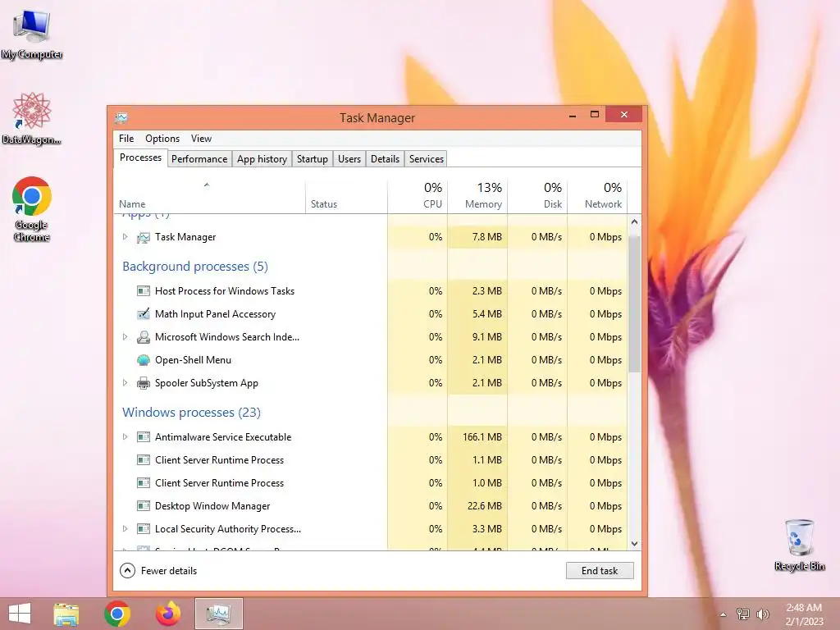The width and height of the screenshot is (840, 630).
Task: Click the Fewer details link
Action: click(x=169, y=571)
